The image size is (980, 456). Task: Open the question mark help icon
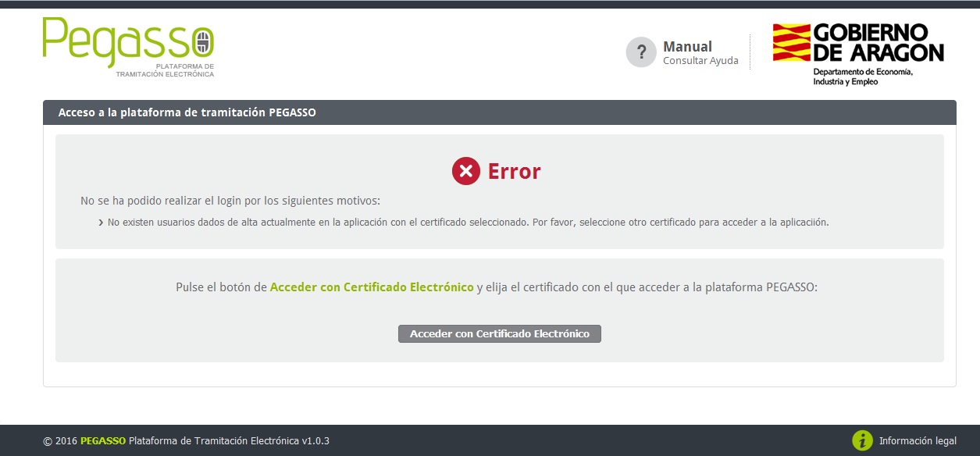click(641, 52)
